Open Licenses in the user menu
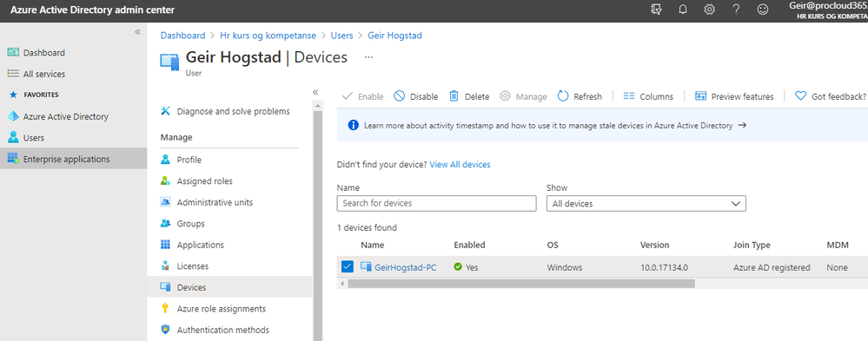 pyautogui.click(x=193, y=266)
